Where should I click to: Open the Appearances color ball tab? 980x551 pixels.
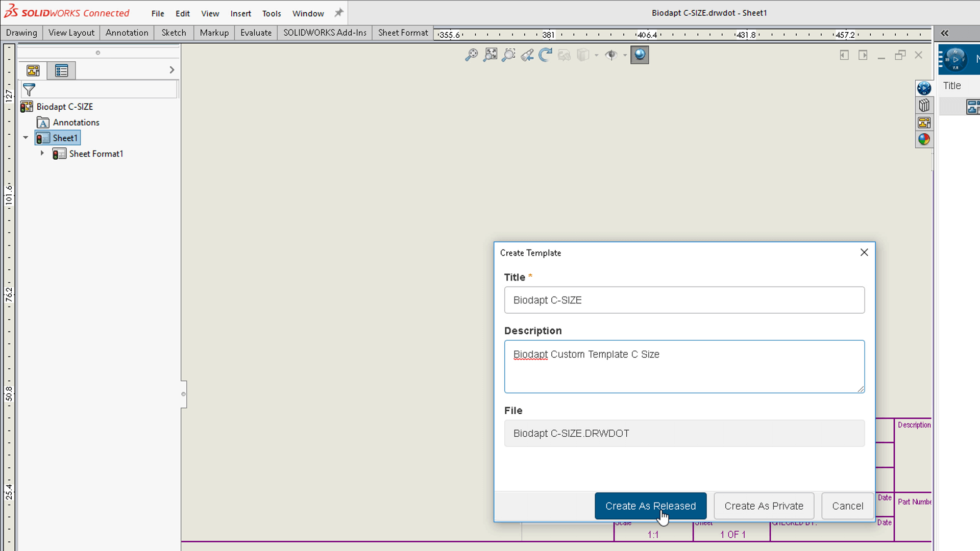click(924, 139)
